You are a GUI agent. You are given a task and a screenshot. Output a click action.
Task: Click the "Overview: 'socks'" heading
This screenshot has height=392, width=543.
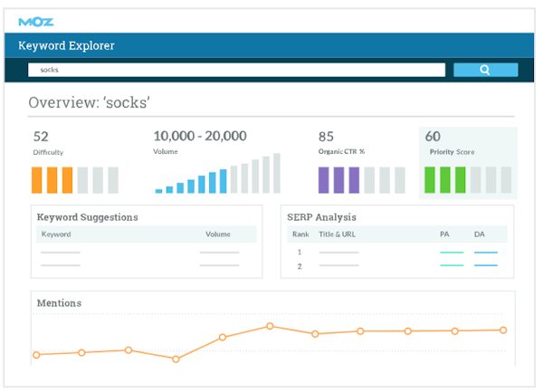89,102
